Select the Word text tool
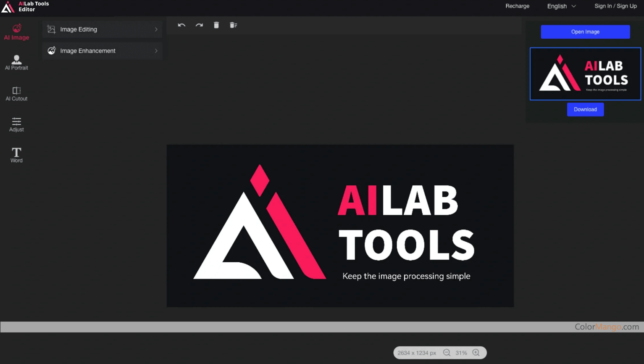The image size is (644, 364). [x=16, y=154]
